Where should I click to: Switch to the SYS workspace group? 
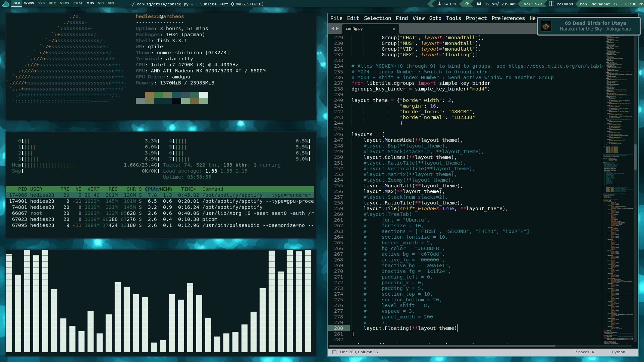coord(42,3)
